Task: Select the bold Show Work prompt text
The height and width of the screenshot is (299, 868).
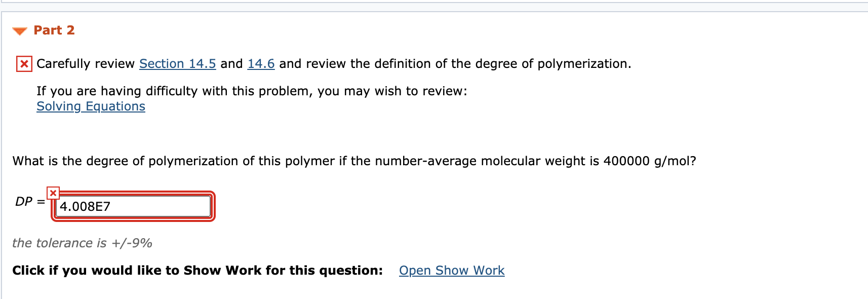Action: 197,270
